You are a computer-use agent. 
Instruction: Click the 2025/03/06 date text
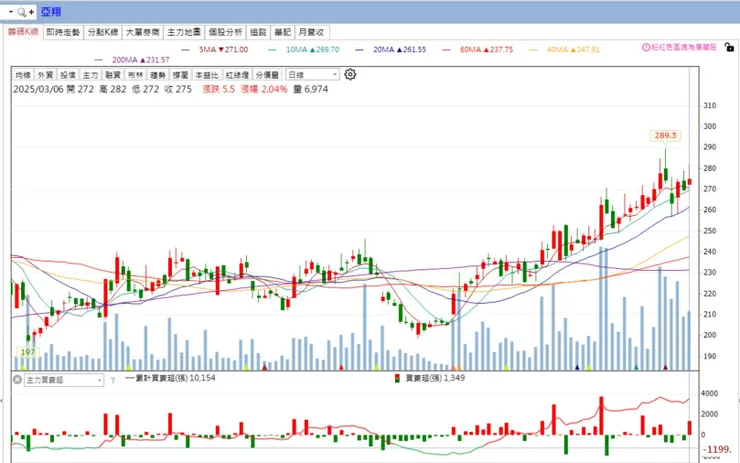[38, 89]
